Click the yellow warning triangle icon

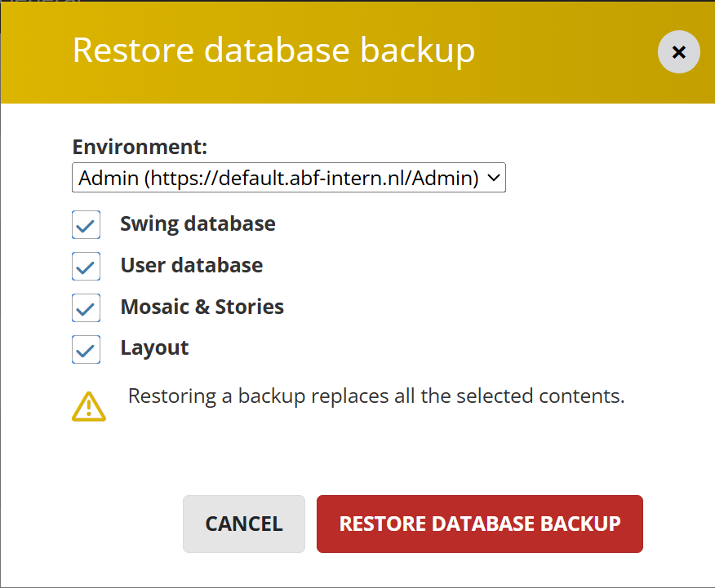pos(88,405)
